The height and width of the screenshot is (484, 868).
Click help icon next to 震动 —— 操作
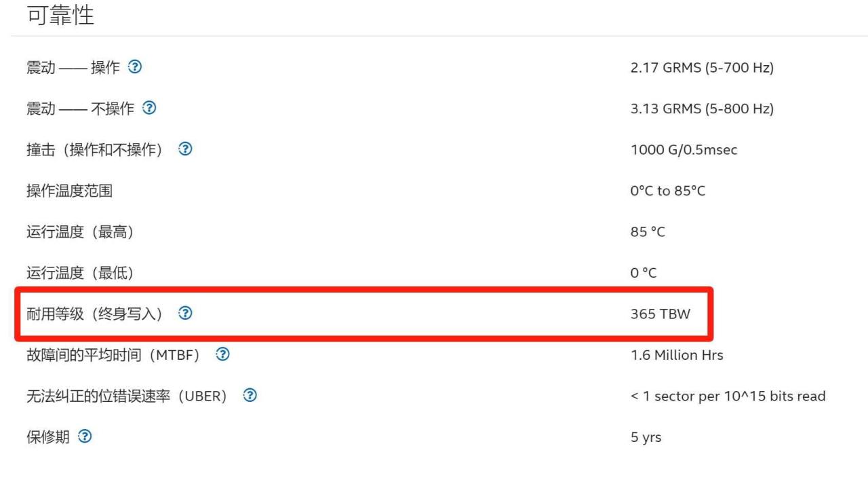pyautogui.click(x=136, y=68)
